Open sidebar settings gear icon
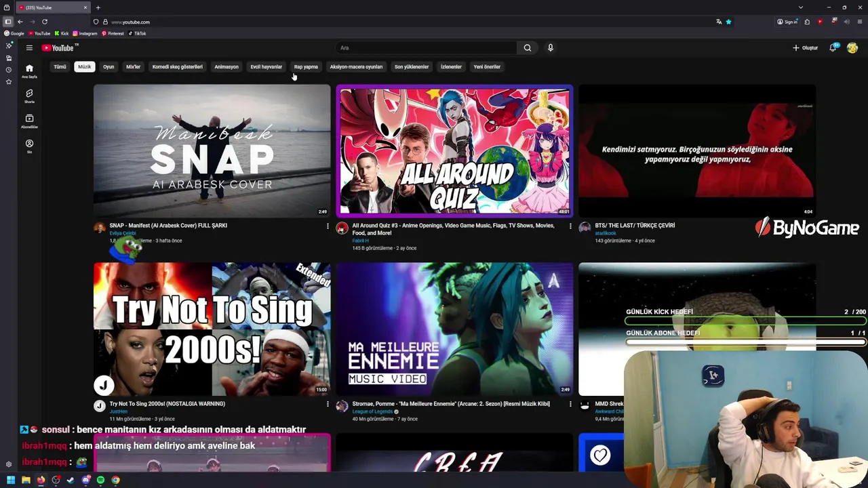868x488 pixels. pyautogui.click(x=8, y=464)
